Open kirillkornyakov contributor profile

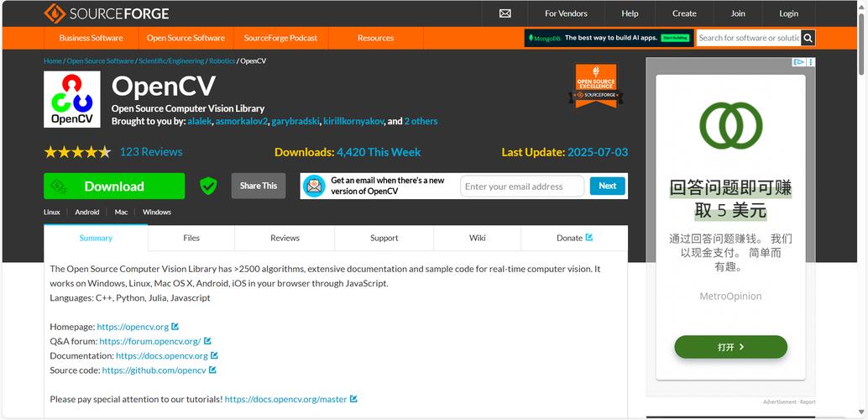353,121
